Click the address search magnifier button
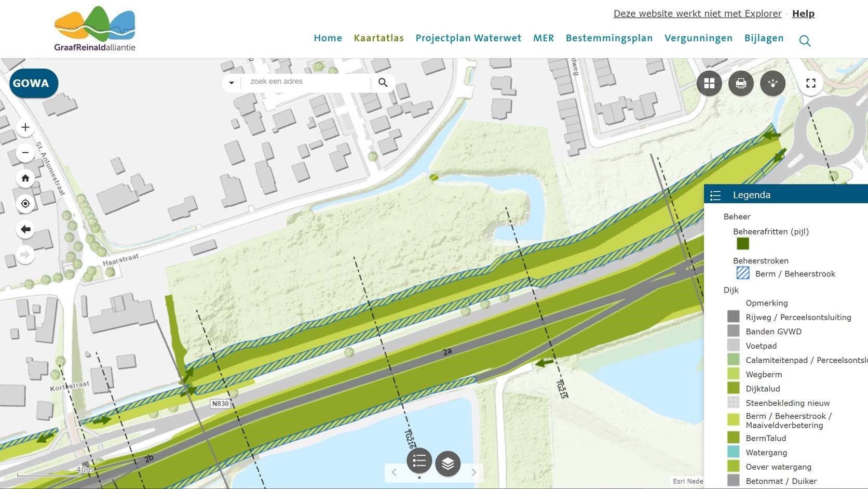This screenshot has height=489, width=868. point(383,82)
